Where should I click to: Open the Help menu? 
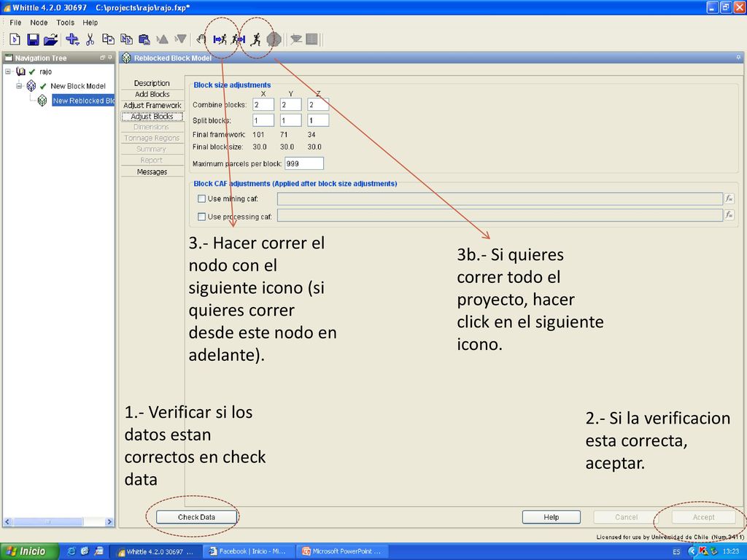(90, 23)
